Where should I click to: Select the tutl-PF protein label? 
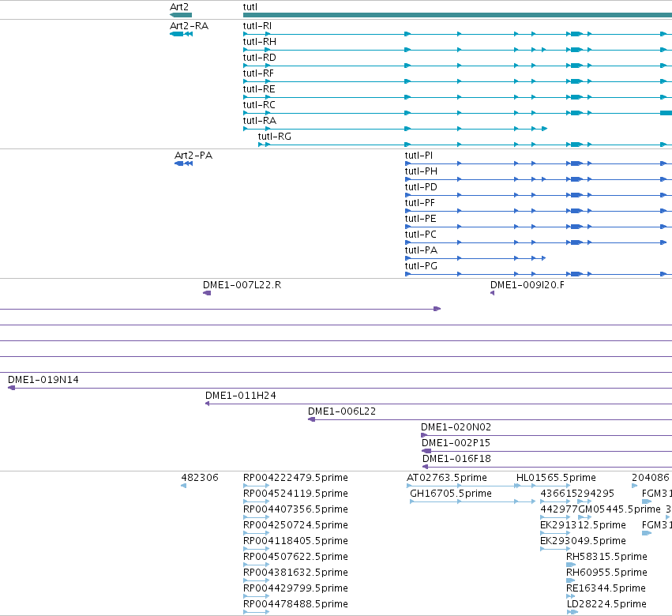pos(420,203)
